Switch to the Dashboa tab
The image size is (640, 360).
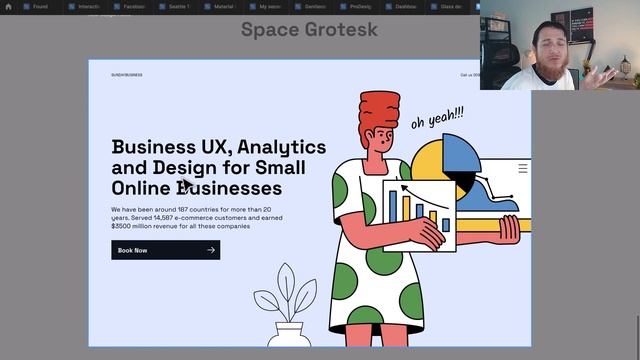[402, 7]
